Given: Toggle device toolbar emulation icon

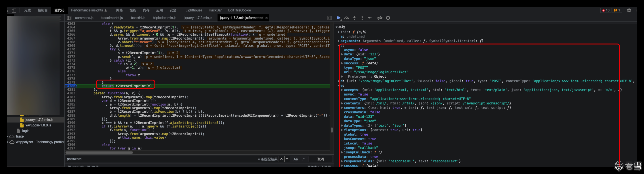Looking at the screenshot, I should point(14,10).
